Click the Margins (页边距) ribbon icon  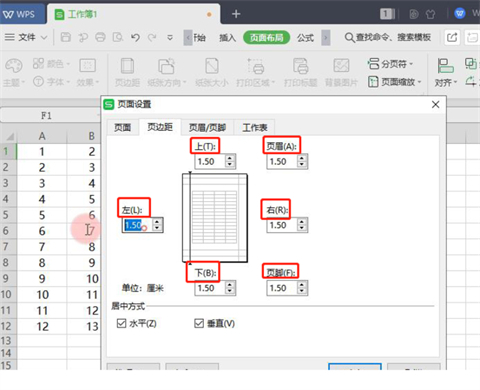pos(127,66)
